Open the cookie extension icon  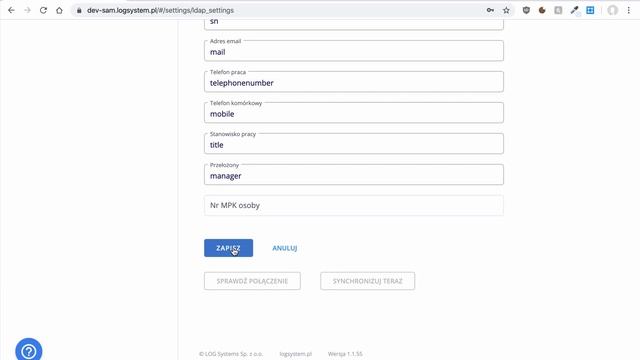point(542,10)
